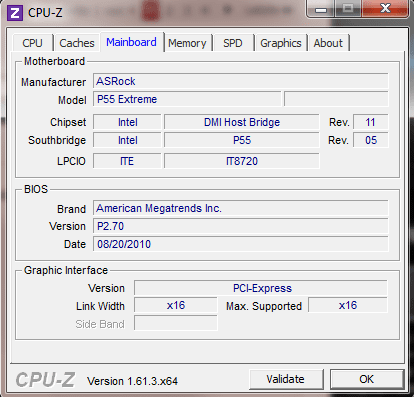The width and height of the screenshot is (414, 397).
Task: Click the Max. Supported x16 value
Action: (348, 305)
